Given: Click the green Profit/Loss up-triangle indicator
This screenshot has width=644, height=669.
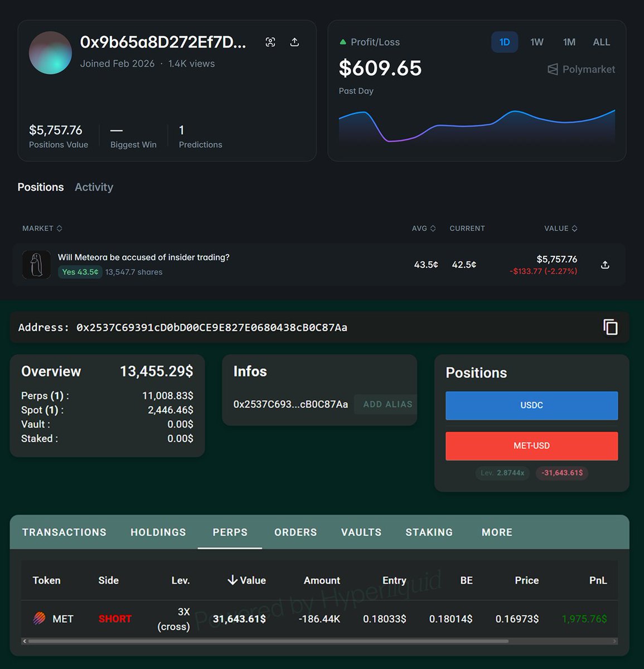Looking at the screenshot, I should click(x=342, y=42).
